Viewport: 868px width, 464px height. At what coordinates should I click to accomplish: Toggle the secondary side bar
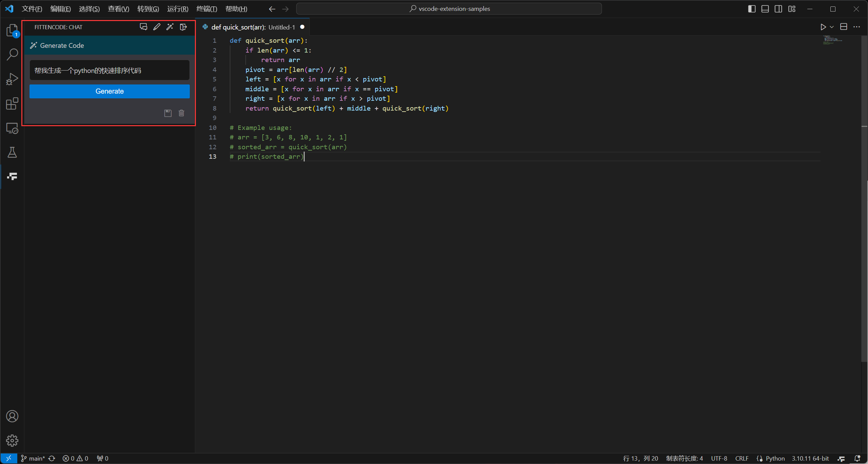pos(778,9)
